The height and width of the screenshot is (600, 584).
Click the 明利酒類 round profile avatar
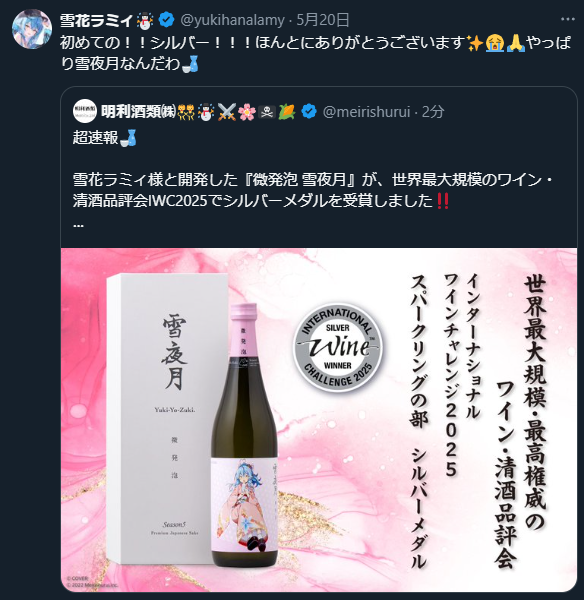(85, 111)
